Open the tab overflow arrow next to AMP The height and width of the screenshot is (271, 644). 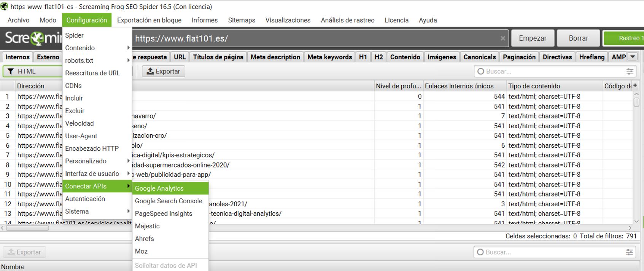[x=633, y=57]
